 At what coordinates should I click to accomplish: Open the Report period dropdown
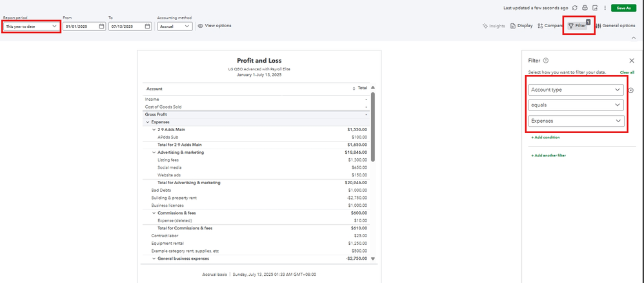pyautogui.click(x=30, y=26)
